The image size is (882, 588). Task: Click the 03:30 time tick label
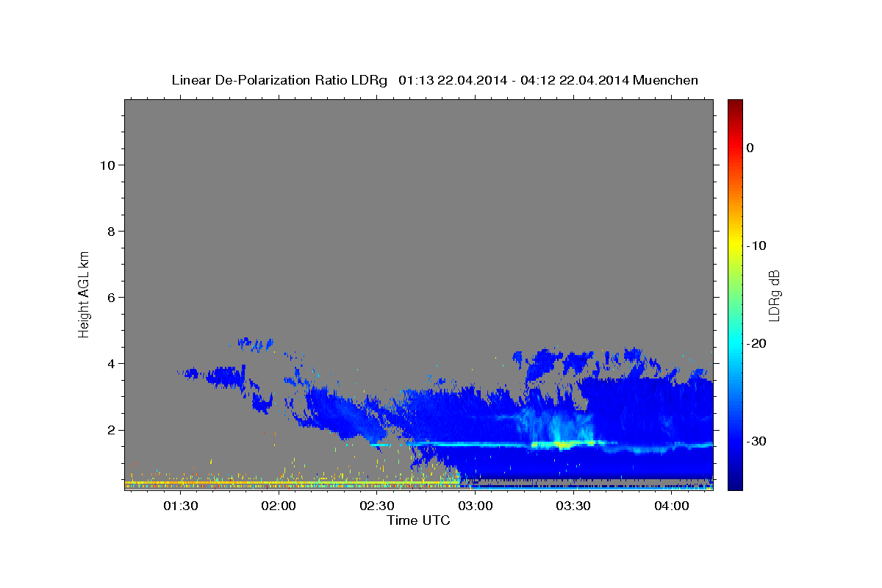point(573,506)
